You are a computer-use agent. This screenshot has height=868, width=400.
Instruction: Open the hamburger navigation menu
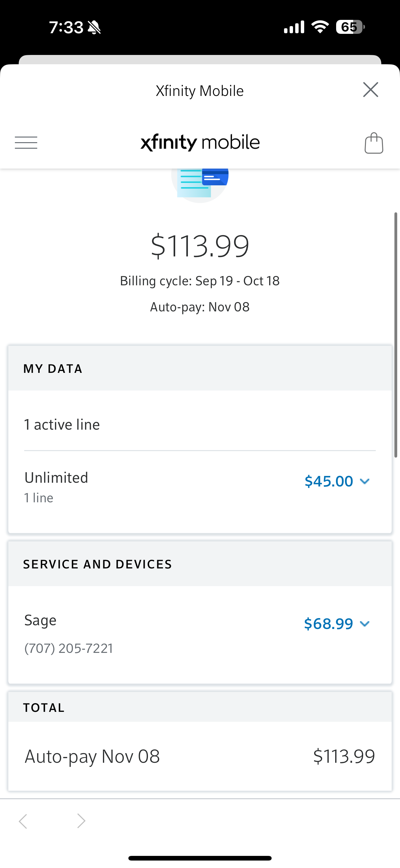(26, 142)
